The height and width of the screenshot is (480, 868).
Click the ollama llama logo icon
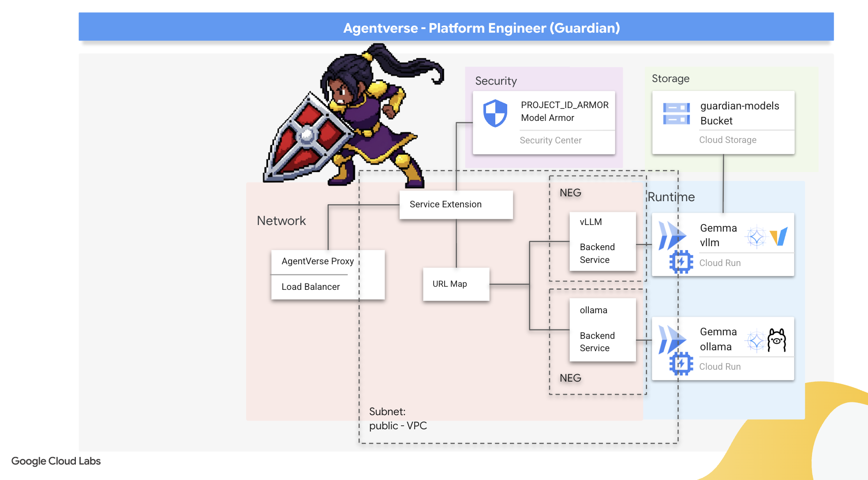coord(776,340)
